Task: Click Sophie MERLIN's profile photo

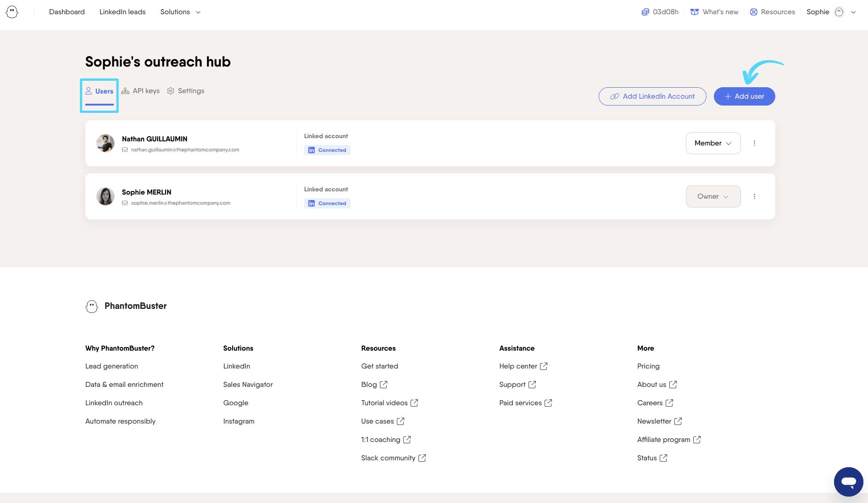Action: point(106,196)
